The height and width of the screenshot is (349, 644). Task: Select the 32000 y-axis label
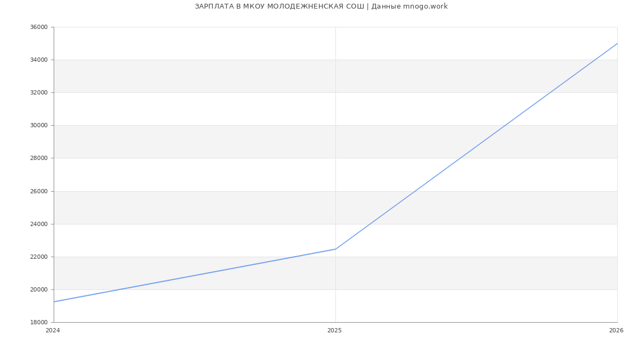[x=39, y=93]
